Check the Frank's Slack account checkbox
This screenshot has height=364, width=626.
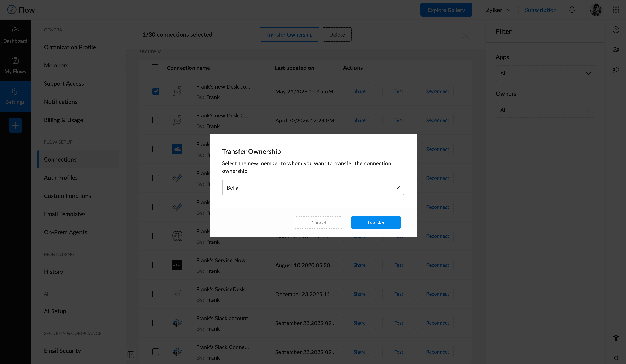[x=155, y=323]
